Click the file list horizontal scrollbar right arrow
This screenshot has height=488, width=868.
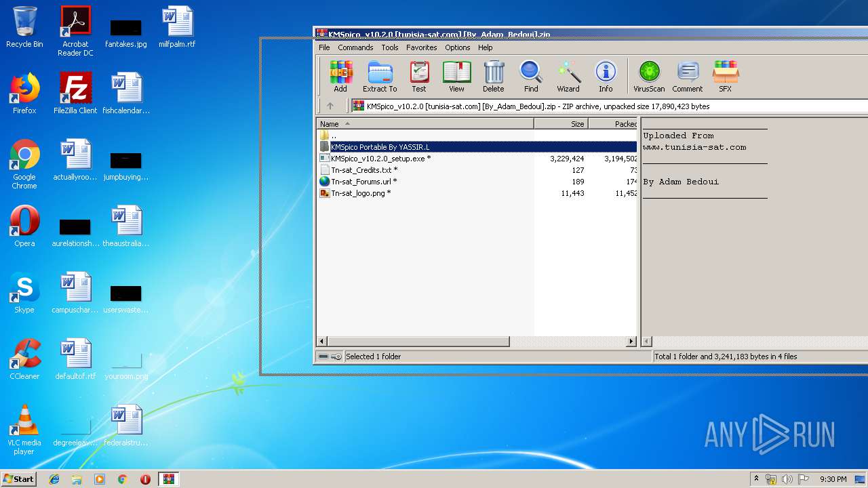(x=631, y=342)
